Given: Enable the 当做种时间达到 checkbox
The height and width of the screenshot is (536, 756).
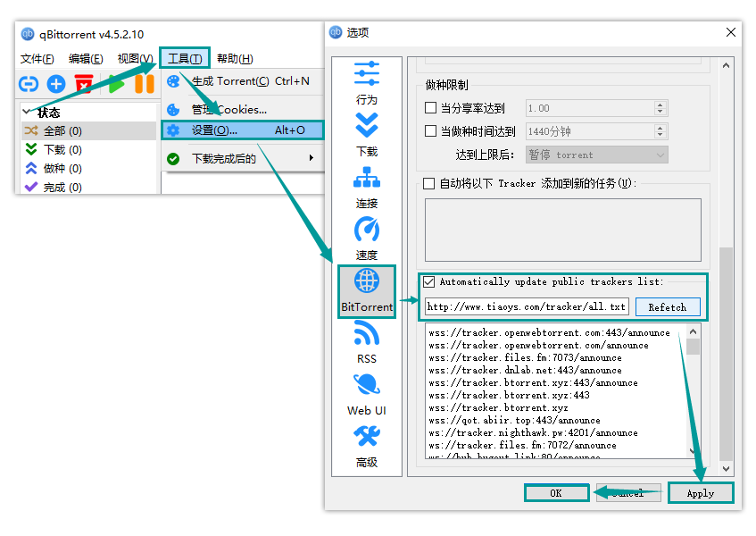Looking at the screenshot, I should point(430,130).
